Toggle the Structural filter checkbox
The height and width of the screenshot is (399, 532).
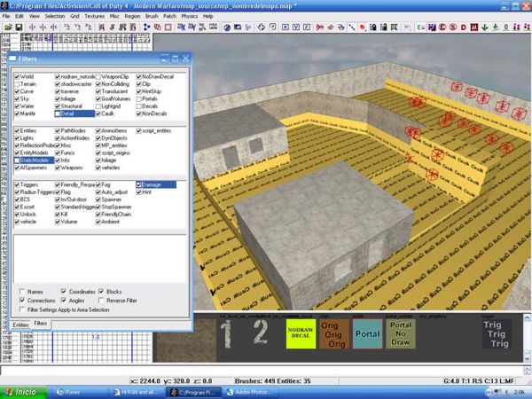click(x=58, y=106)
